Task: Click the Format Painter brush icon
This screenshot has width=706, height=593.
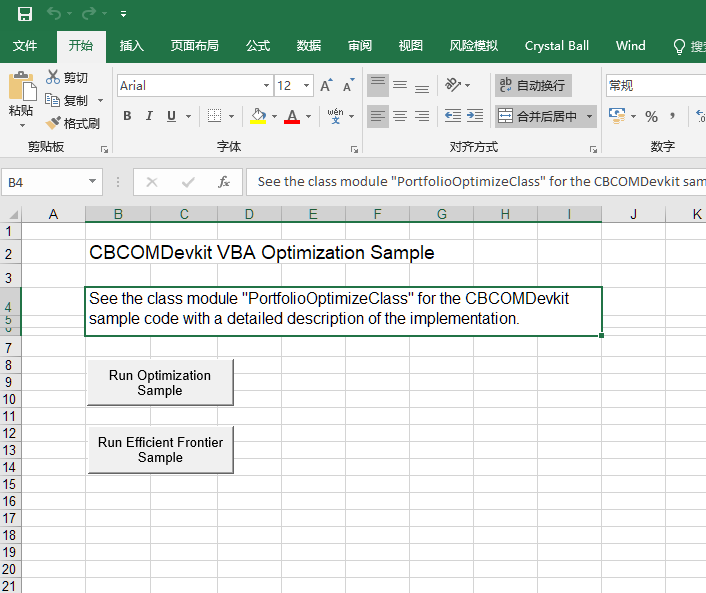Action: (x=53, y=123)
